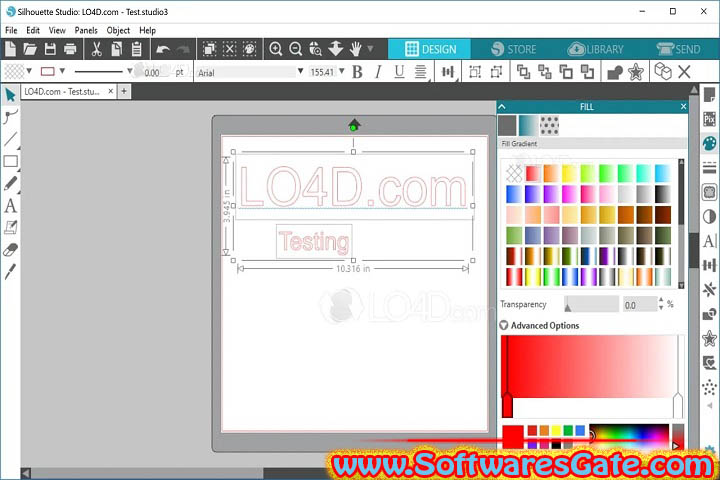The height and width of the screenshot is (480, 720).
Task: Copy selection with the copy icon
Action: point(117,49)
